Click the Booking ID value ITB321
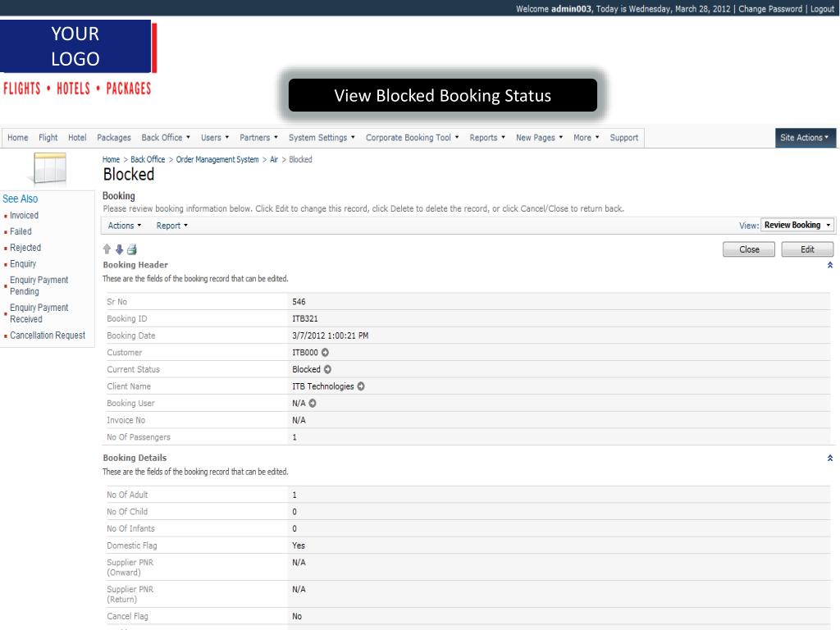The height and width of the screenshot is (630, 840). tap(305, 319)
